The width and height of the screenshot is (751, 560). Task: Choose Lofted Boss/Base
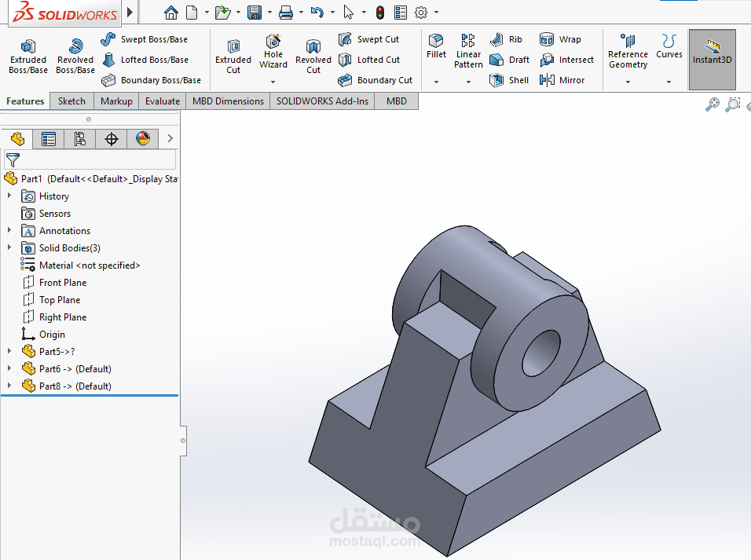coord(145,60)
